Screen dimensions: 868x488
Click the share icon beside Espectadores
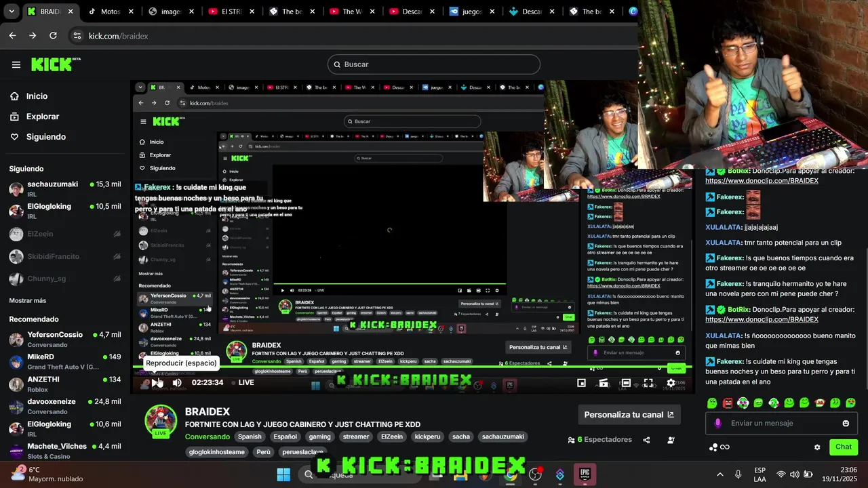646,440
